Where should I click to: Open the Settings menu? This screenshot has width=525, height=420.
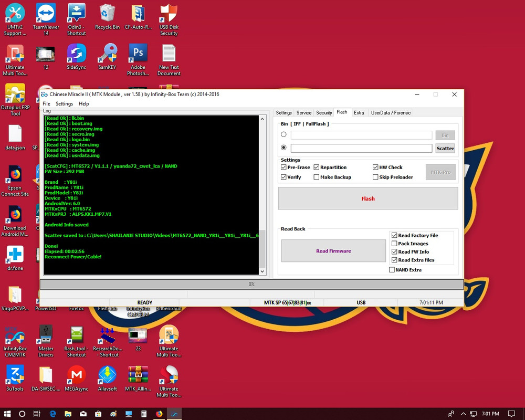(x=64, y=104)
